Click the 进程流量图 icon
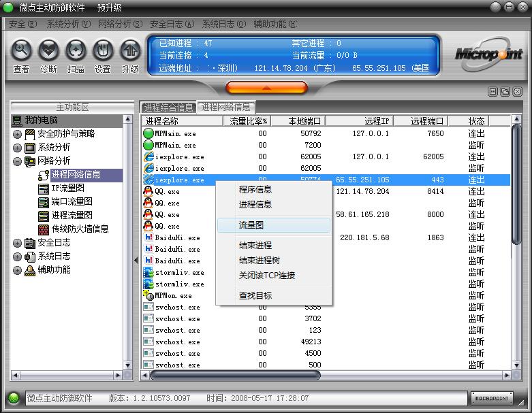This screenshot has width=532, height=413. pos(44,216)
